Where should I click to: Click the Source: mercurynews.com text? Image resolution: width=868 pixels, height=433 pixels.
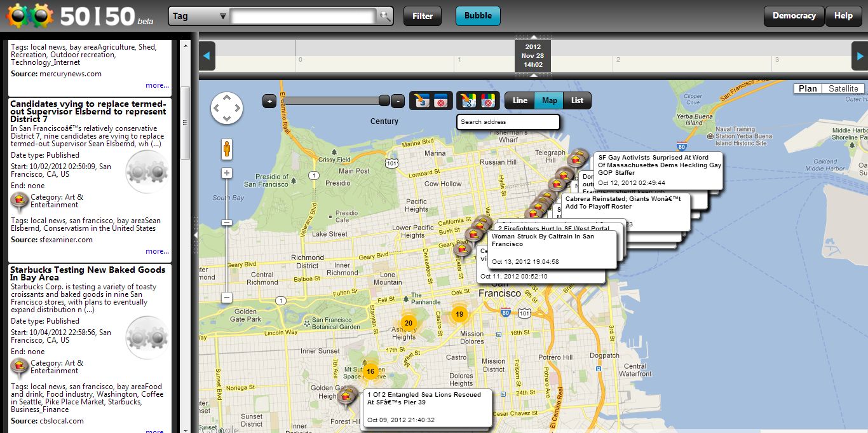click(56, 74)
